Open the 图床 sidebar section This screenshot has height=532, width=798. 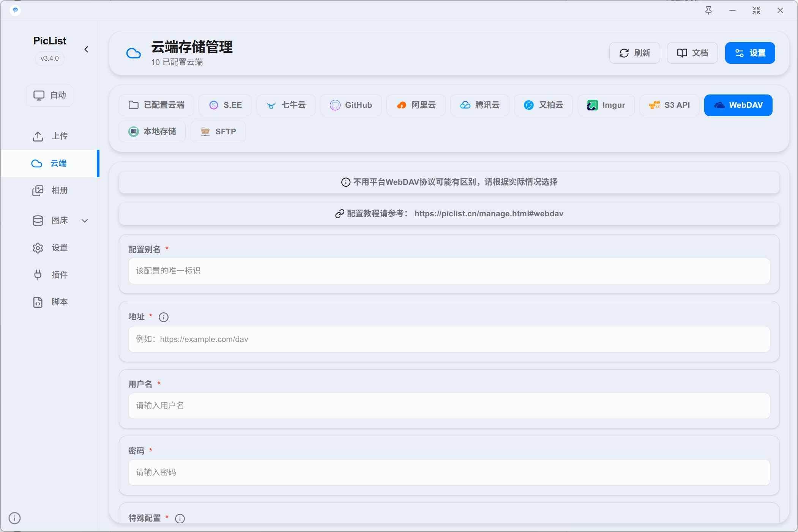coord(50,220)
